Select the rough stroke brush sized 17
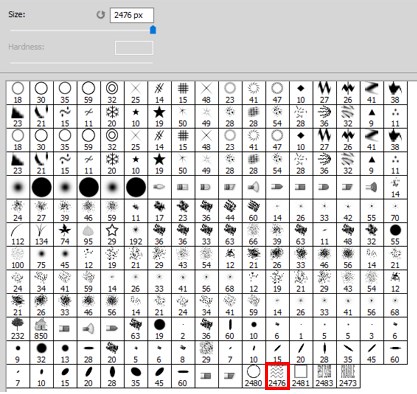417x394 pixels. (x=159, y=211)
